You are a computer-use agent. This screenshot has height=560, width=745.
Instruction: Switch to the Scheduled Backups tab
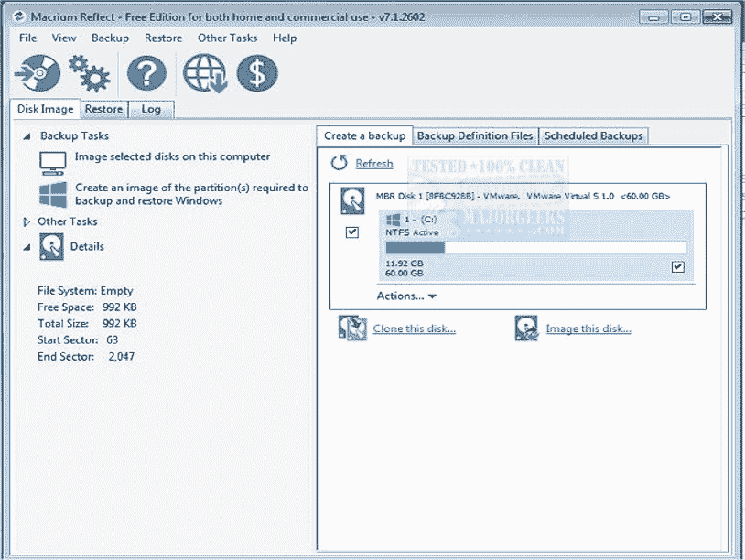click(x=593, y=135)
